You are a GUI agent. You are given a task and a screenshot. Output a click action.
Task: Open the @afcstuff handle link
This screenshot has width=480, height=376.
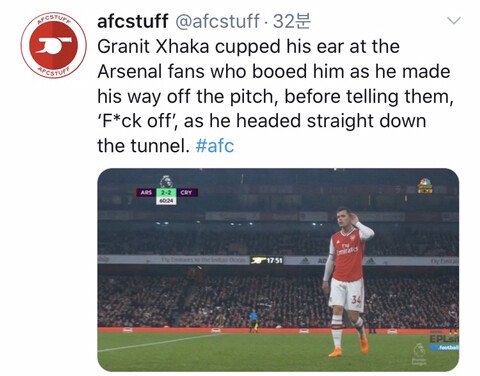pyautogui.click(x=217, y=21)
